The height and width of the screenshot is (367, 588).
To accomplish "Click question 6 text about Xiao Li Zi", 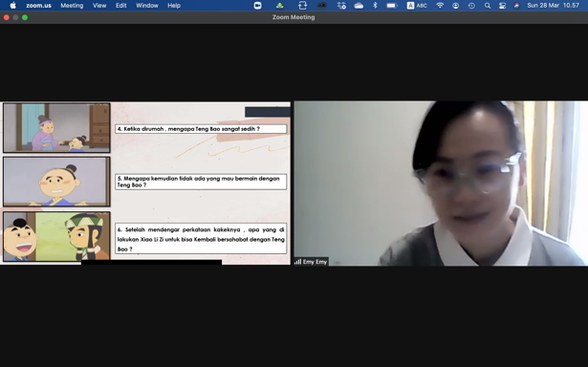I will (x=201, y=239).
